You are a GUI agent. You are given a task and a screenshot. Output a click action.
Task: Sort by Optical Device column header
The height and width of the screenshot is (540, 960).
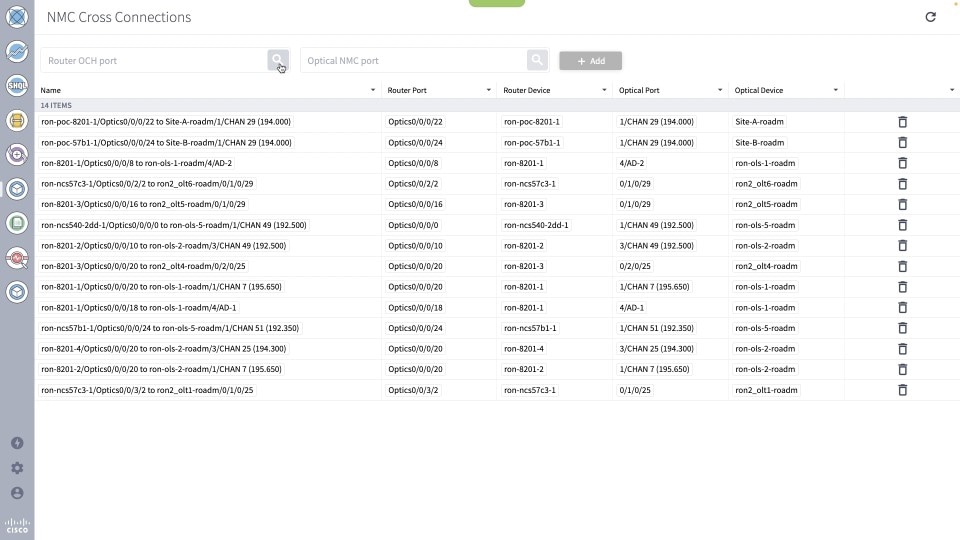click(x=759, y=90)
